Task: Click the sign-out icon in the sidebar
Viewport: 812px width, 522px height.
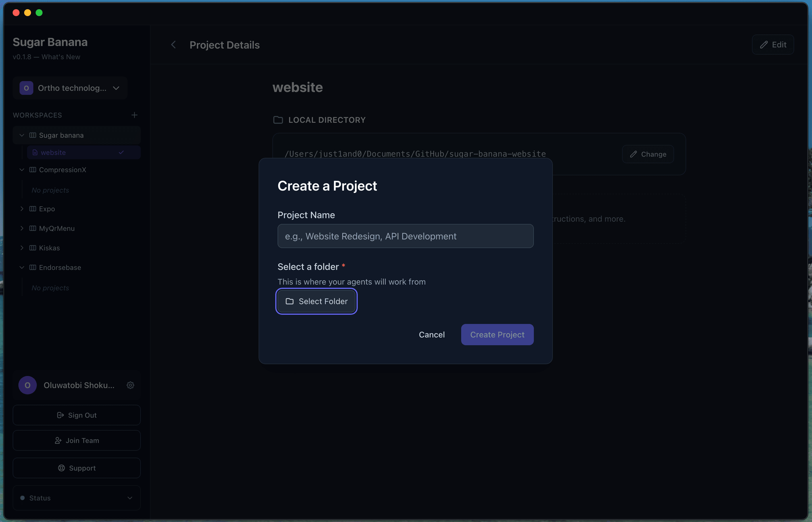Action: pos(60,415)
